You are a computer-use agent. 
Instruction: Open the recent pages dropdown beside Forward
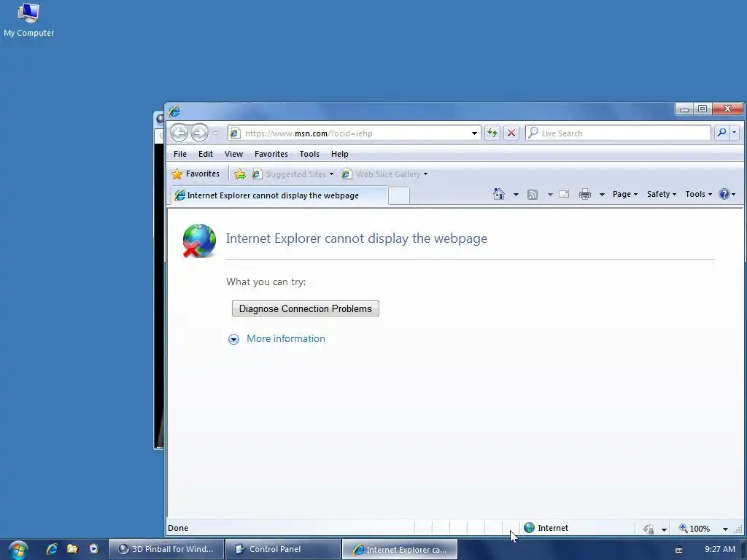click(x=215, y=133)
